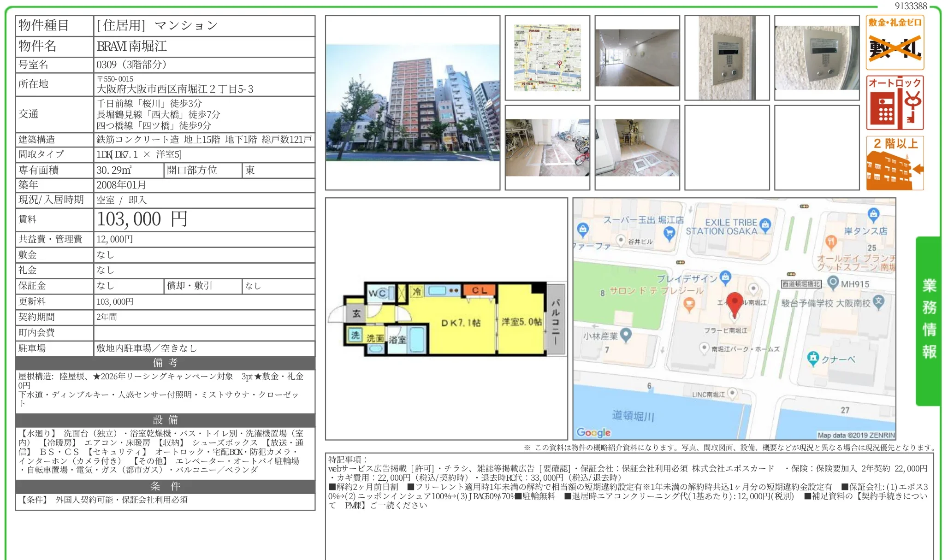View the bicycle parking photo
Image resolution: width=948 pixels, height=560 pixels.
[x=547, y=147]
